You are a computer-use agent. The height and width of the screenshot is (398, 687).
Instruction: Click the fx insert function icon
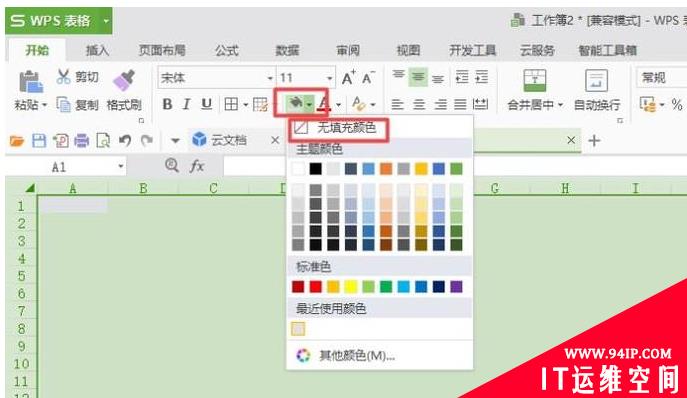pyautogui.click(x=197, y=166)
